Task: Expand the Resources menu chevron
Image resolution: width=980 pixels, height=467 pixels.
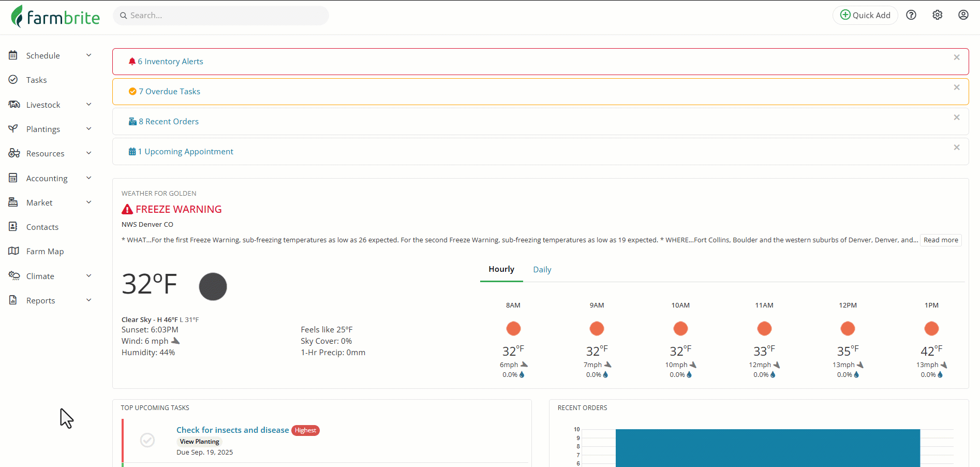Action: tap(89, 153)
